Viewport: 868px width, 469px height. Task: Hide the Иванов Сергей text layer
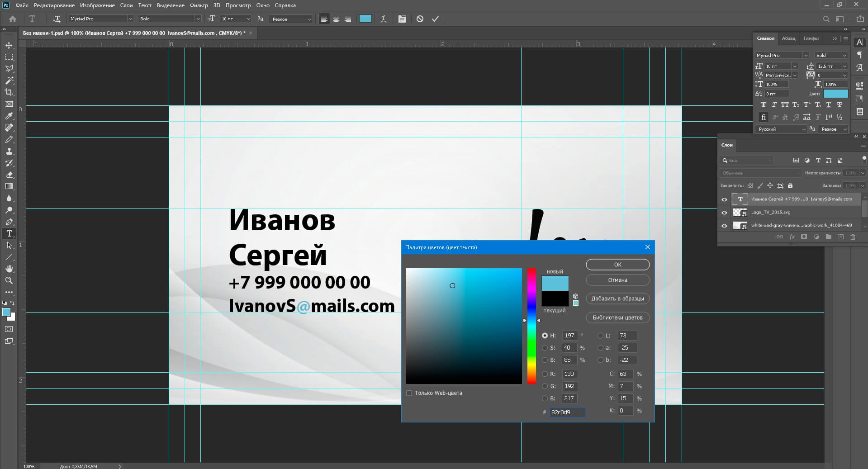point(724,199)
